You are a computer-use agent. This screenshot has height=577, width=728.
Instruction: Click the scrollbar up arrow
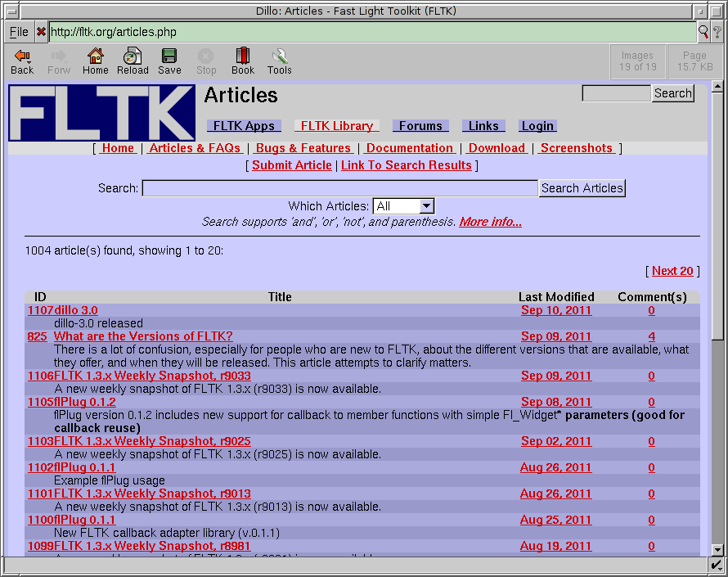(x=717, y=87)
